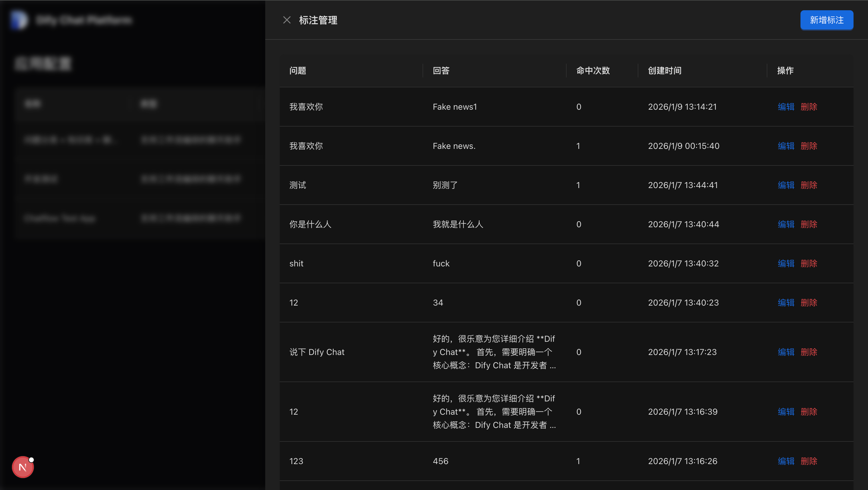Click the 问题 column header
This screenshot has width=868, height=490.
[297, 71]
